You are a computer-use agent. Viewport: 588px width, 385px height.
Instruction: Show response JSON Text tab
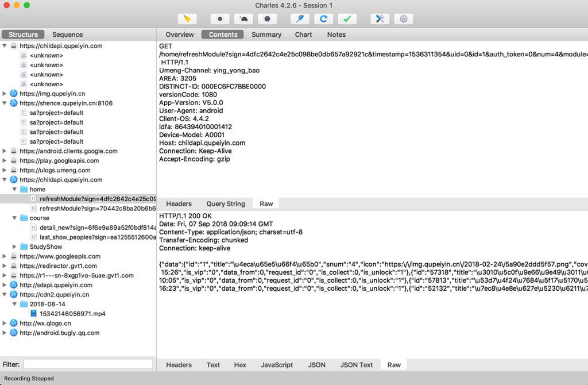tap(356, 365)
